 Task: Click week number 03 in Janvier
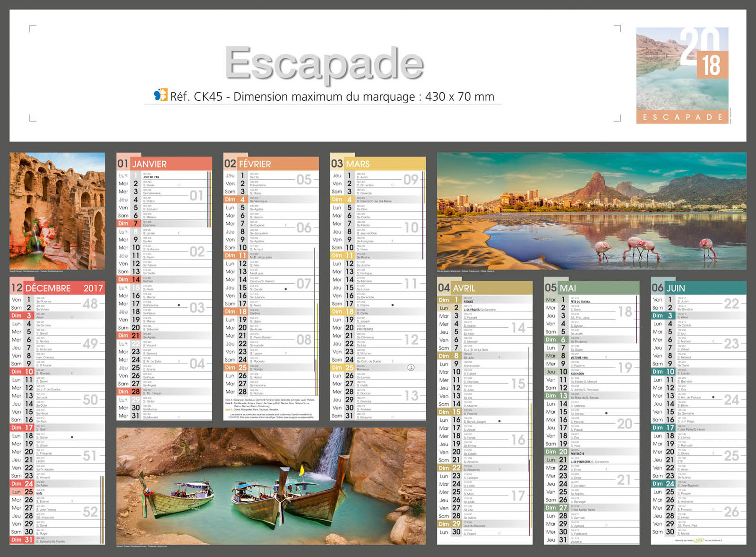[197, 308]
